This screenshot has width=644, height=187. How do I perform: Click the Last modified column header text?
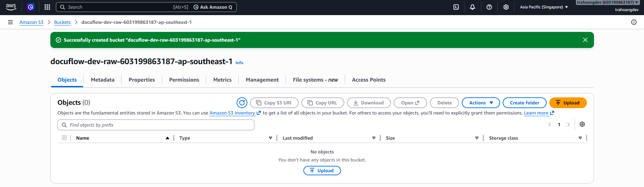(298, 138)
